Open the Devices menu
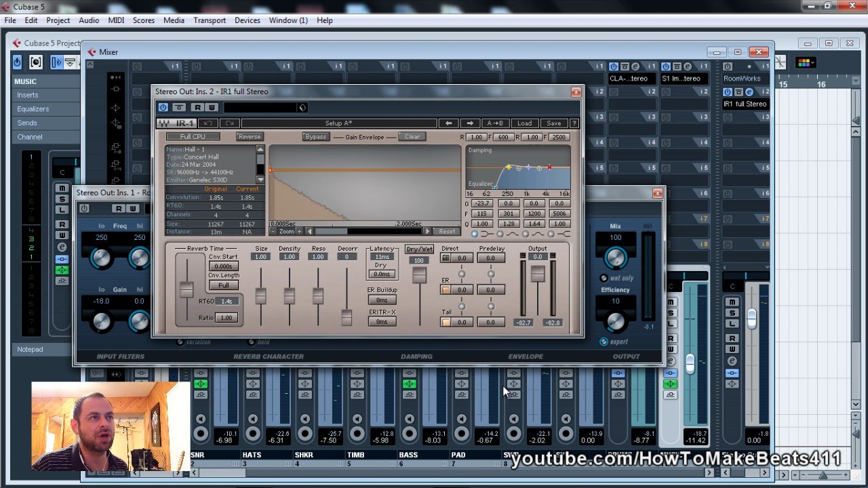 248,20
